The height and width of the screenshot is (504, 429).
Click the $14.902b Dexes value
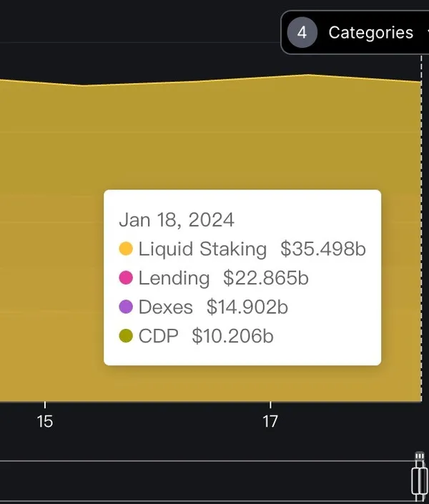click(247, 307)
